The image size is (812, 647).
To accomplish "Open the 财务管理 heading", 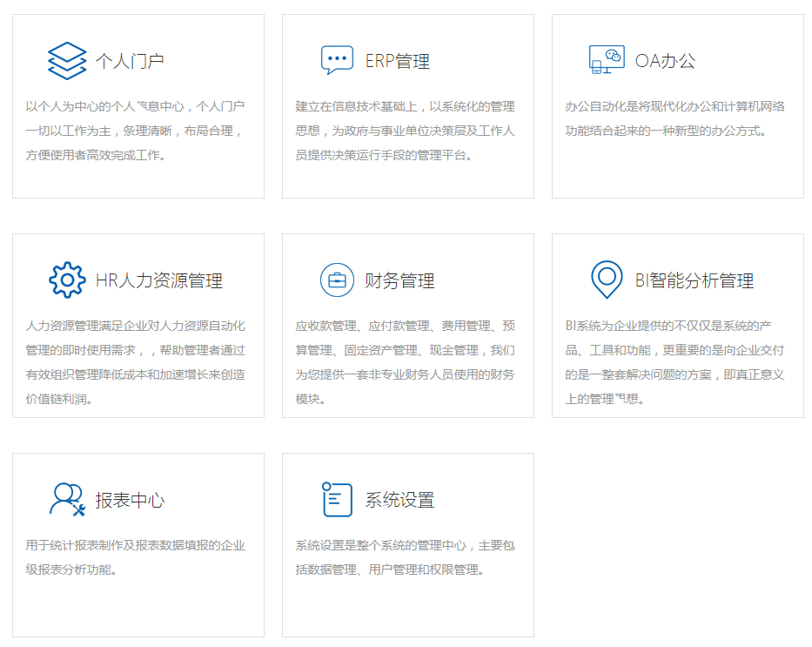I will coord(399,281).
